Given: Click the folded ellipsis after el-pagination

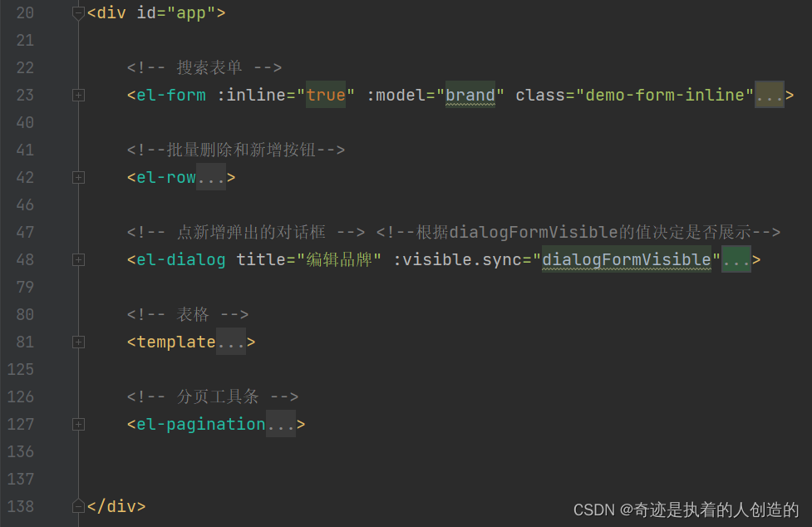Looking at the screenshot, I should click(x=280, y=425).
